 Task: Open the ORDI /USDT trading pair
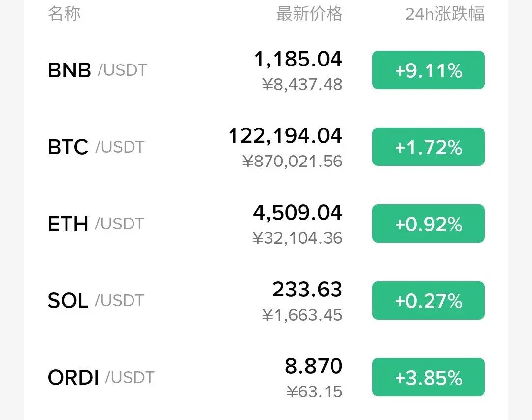coord(266,377)
